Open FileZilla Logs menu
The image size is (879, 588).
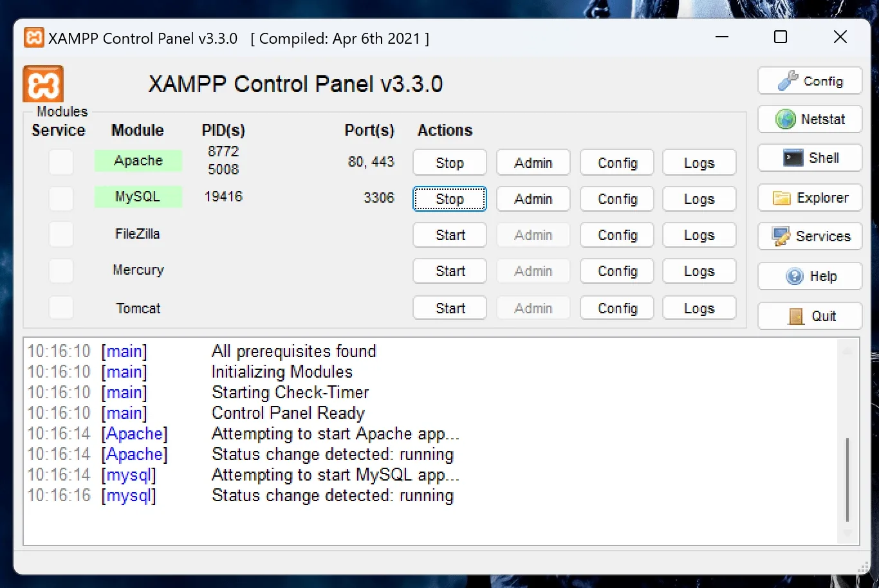699,235
